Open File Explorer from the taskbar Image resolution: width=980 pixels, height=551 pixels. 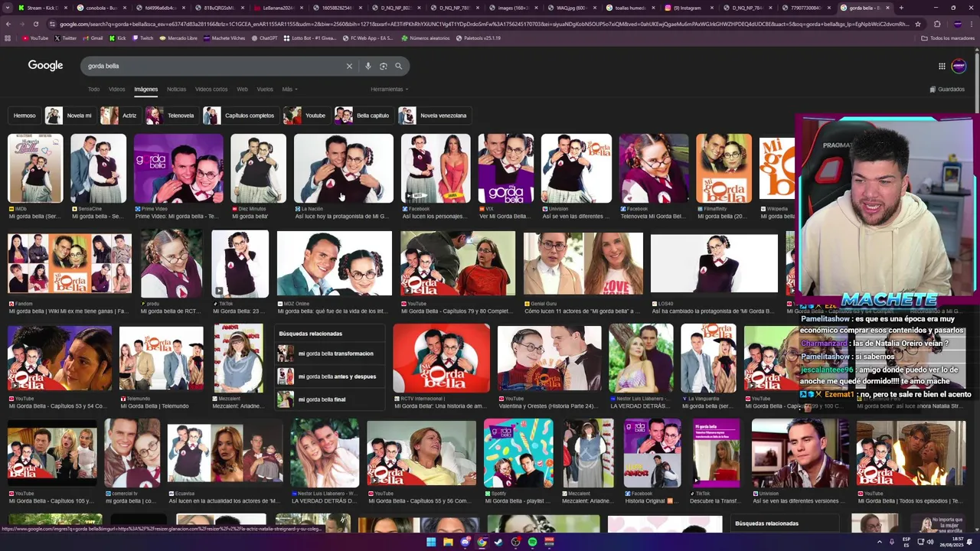coord(448,542)
